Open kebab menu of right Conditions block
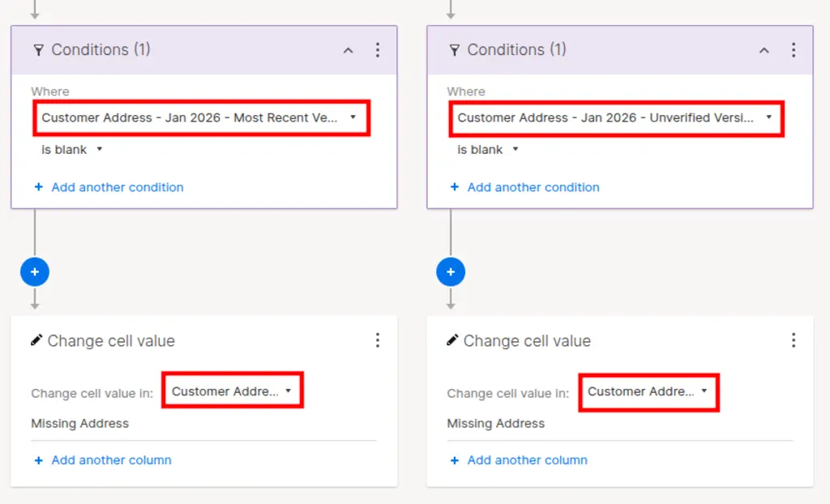This screenshot has width=830, height=504. tap(793, 49)
